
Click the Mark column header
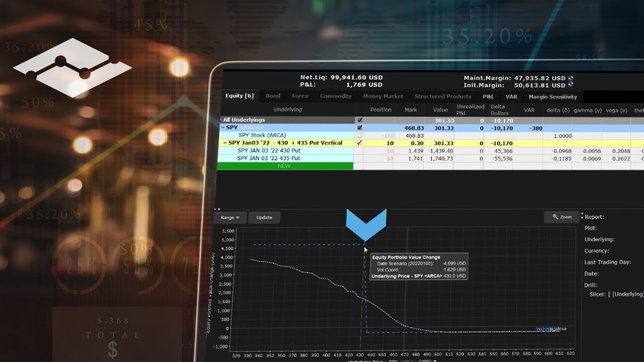tap(411, 110)
